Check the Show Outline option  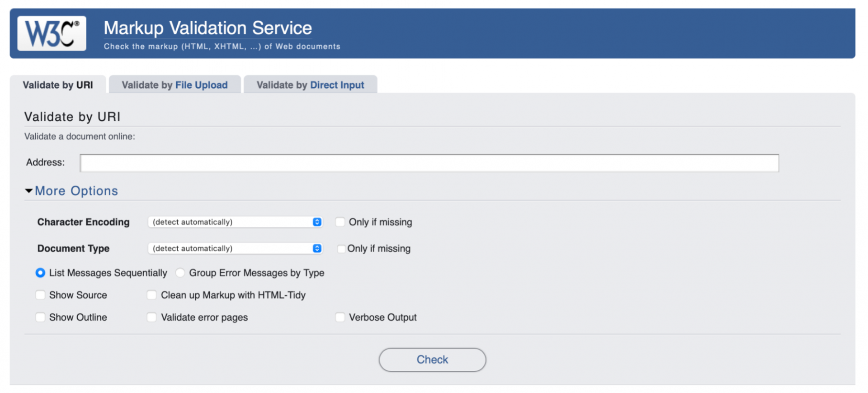(40, 317)
